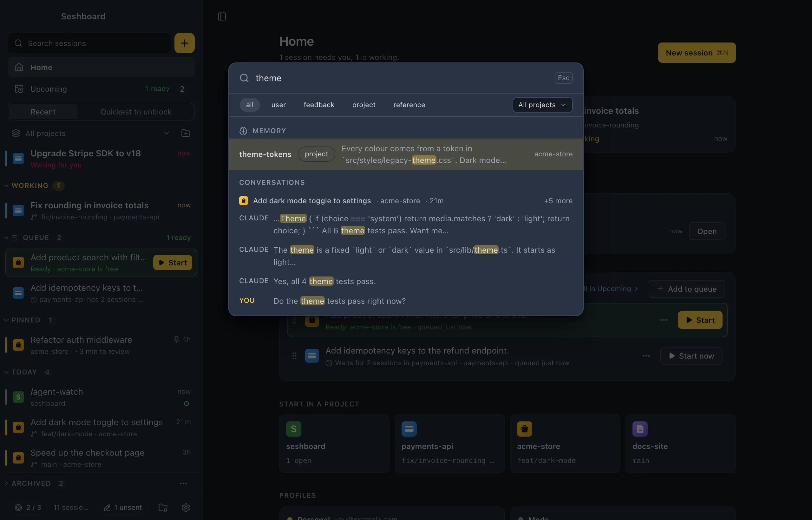Screen dimensions: 812x520
Task: Expand the sidebar All projects selector
Action: pos(90,133)
